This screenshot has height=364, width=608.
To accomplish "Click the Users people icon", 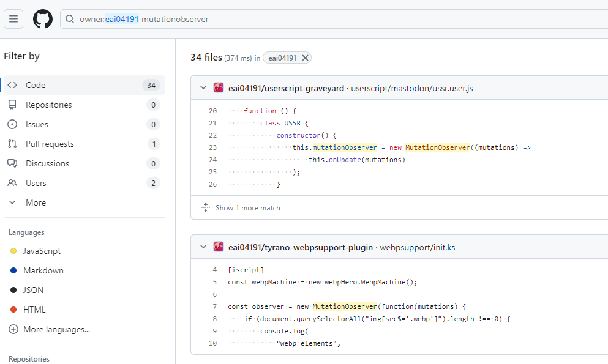I will click(12, 183).
